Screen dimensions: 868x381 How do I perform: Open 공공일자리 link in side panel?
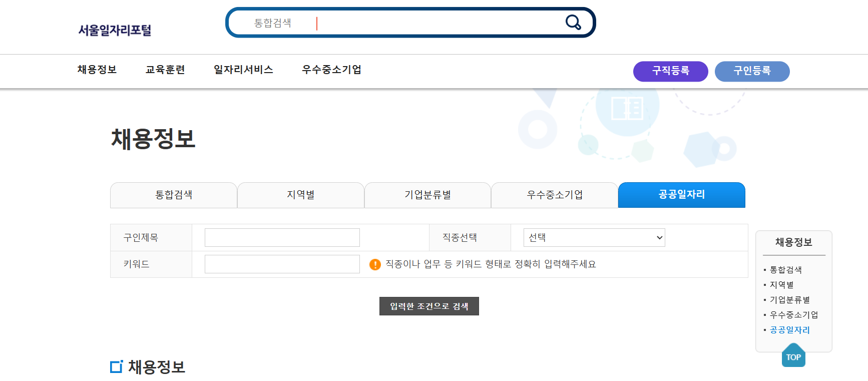pos(789,330)
